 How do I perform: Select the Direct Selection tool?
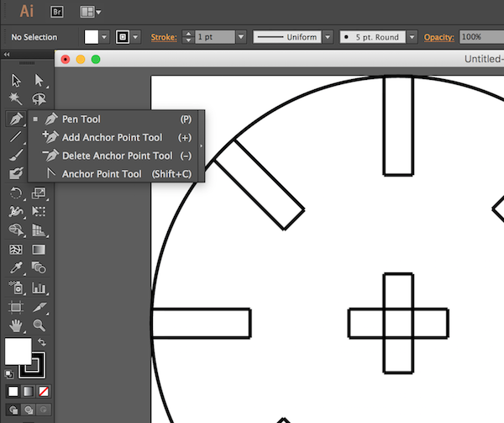click(x=39, y=80)
